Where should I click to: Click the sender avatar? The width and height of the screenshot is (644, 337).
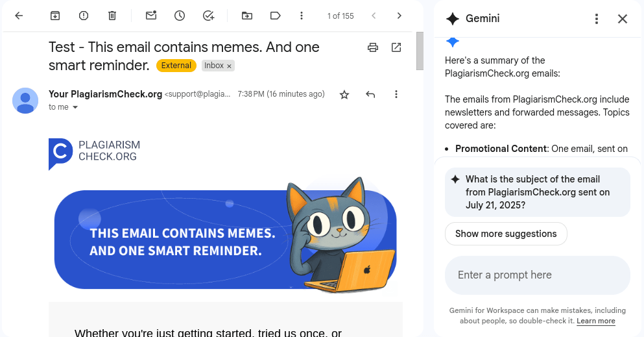tap(25, 100)
